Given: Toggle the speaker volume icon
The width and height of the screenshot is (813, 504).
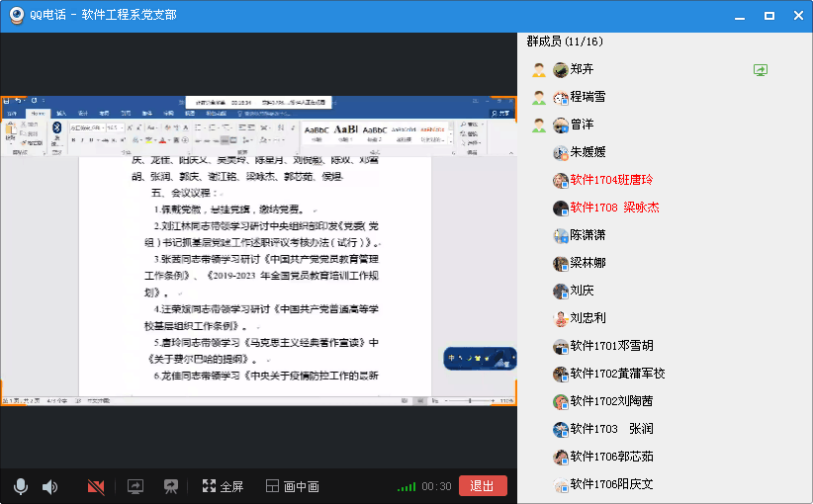Looking at the screenshot, I should pos(49,486).
